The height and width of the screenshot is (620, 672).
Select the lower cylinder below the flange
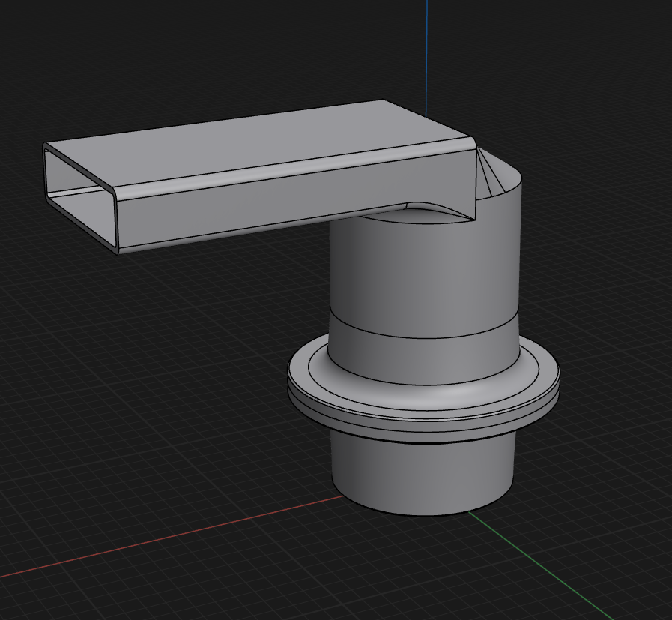423,474
